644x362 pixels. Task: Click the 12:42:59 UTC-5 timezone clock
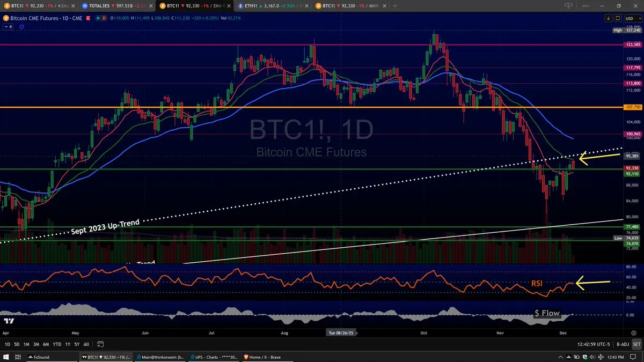(593, 344)
